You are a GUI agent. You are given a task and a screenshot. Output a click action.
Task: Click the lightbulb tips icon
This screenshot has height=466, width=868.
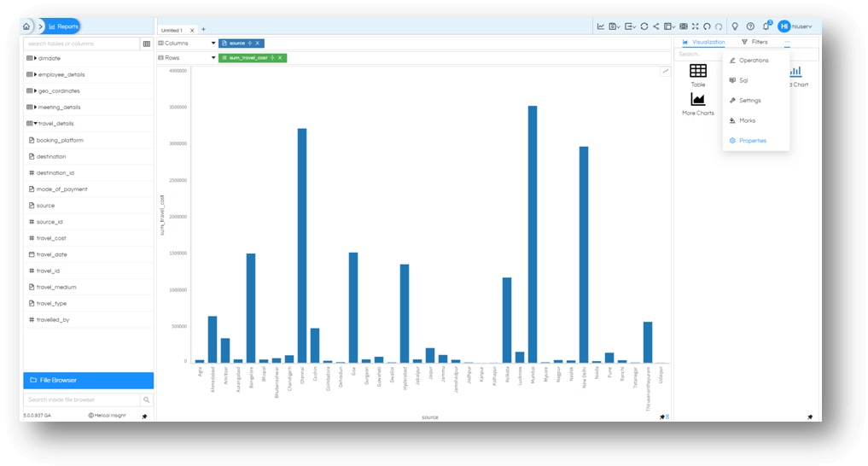click(x=735, y=26)
